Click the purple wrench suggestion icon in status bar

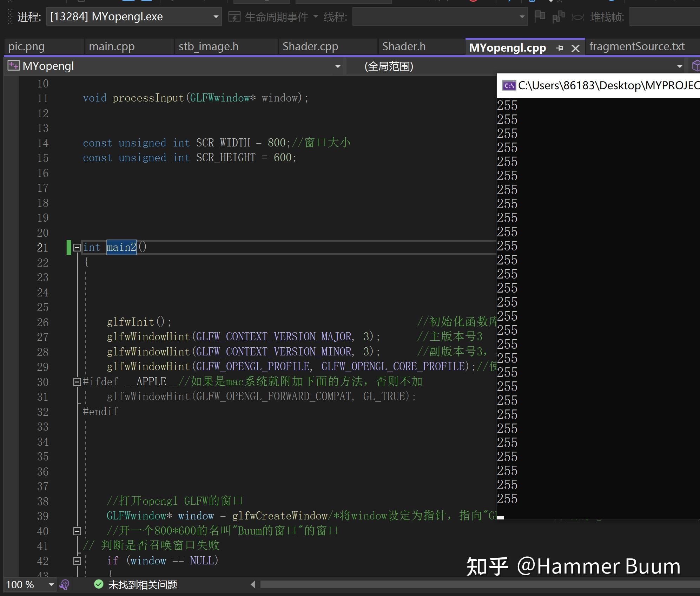[x=64, y=584]
